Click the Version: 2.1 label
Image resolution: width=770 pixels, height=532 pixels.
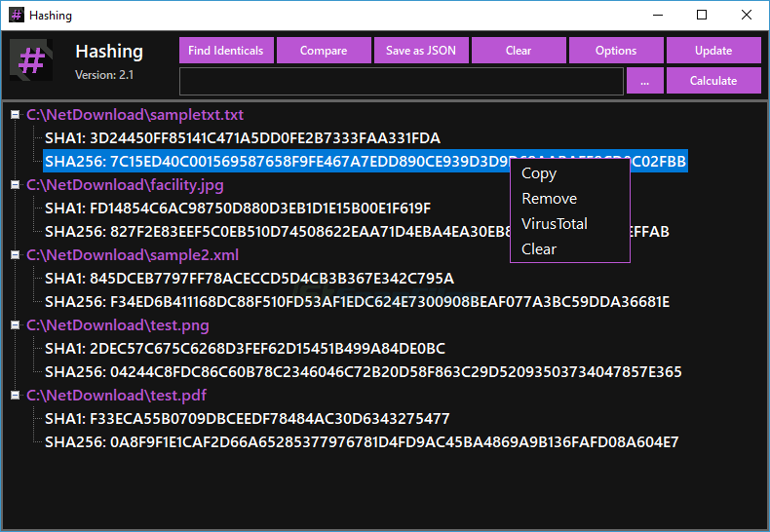(x=104, y=75)
